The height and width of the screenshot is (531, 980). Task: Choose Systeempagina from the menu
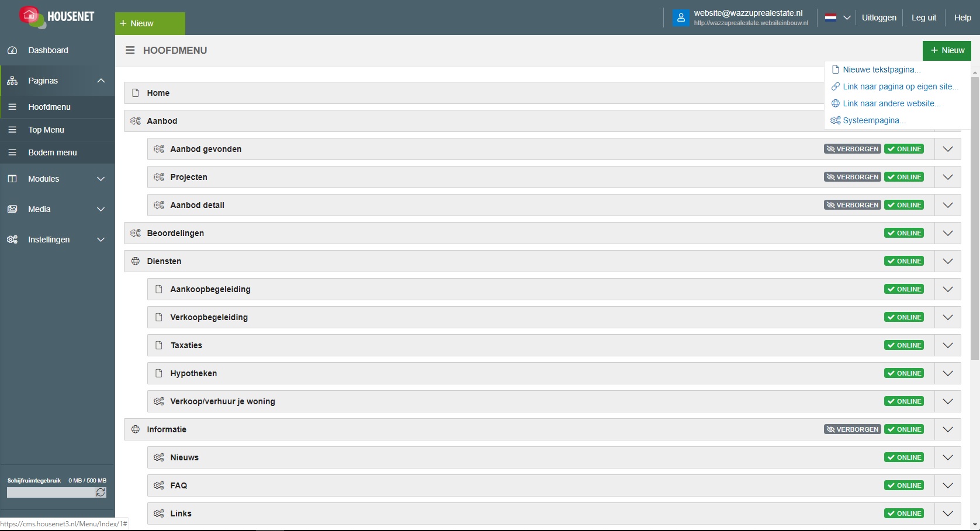[x=874, y=120]
